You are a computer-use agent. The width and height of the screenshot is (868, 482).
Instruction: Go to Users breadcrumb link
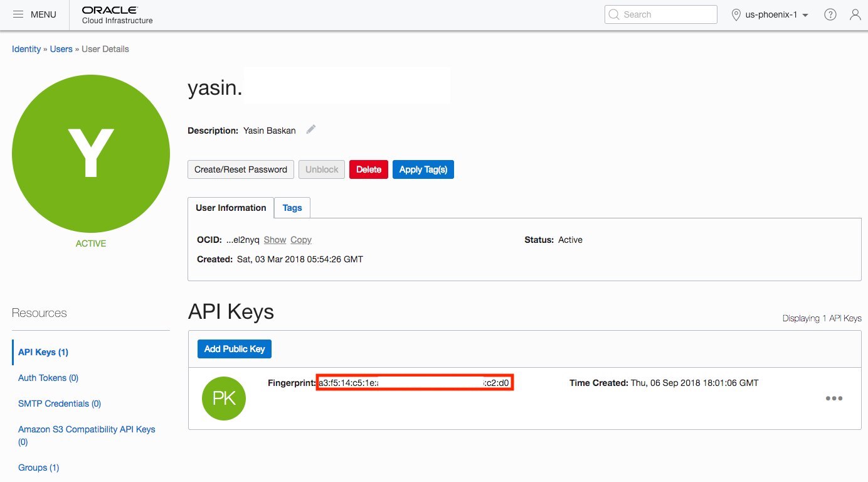(61, 49)
